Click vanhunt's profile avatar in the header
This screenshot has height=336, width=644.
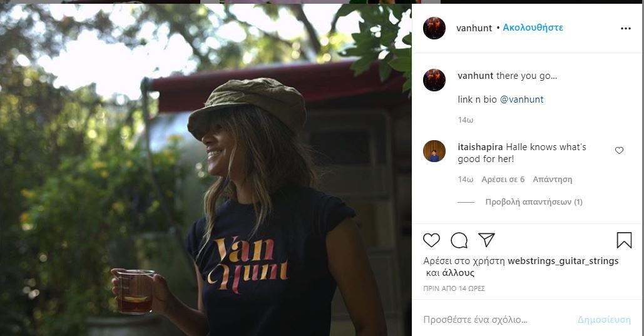pyautogui.click(x=434, y=28)
